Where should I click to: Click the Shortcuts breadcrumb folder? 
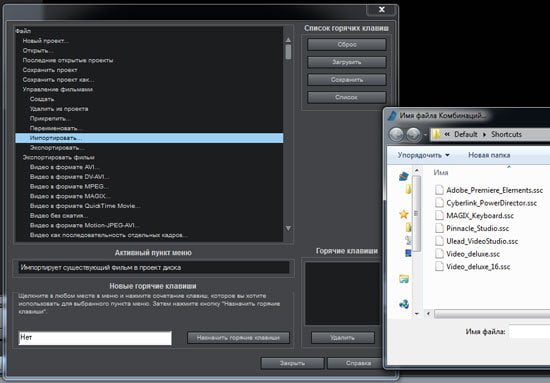coord(506,134)
